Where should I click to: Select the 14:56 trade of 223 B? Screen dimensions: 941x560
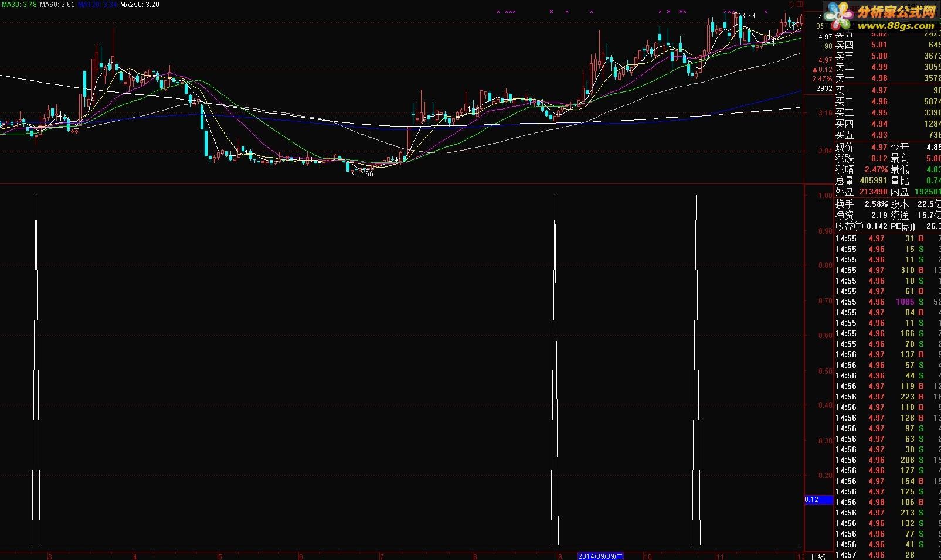pos(888,397)
